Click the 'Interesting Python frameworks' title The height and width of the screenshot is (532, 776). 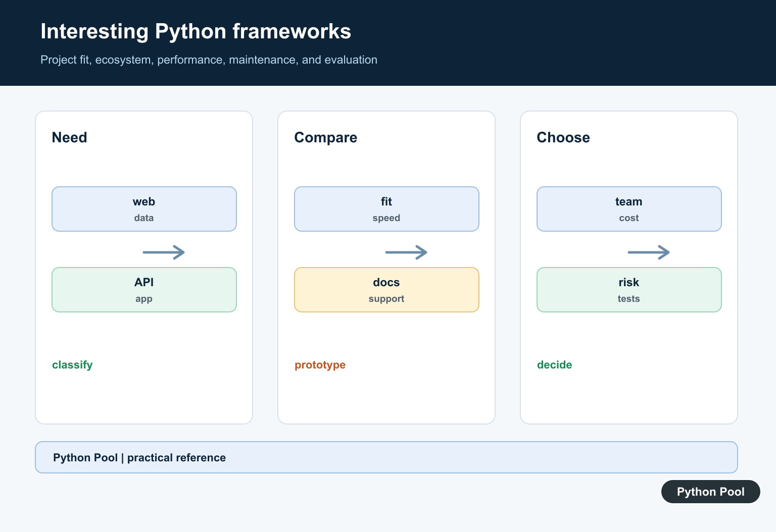coord(196,31)
